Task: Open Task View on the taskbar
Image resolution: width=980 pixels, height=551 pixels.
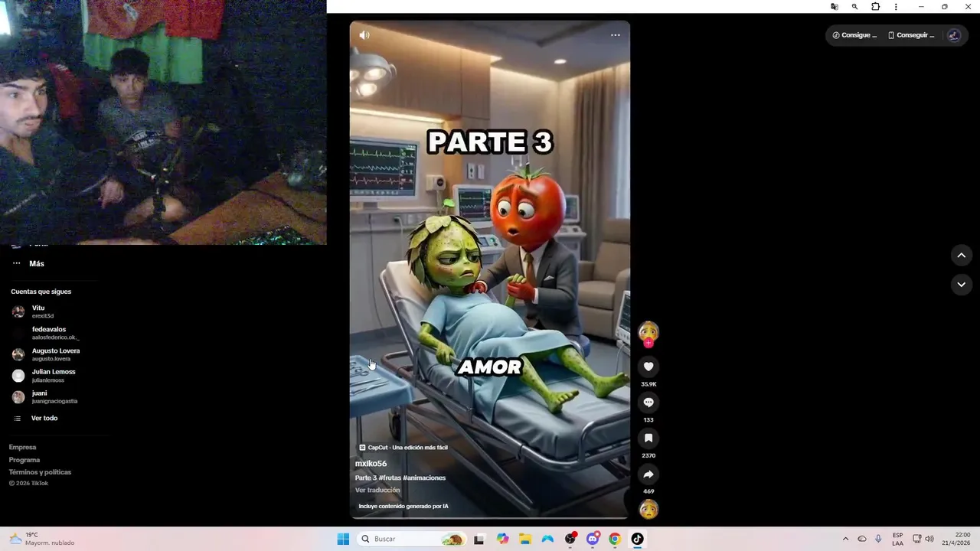Action: 479,539
